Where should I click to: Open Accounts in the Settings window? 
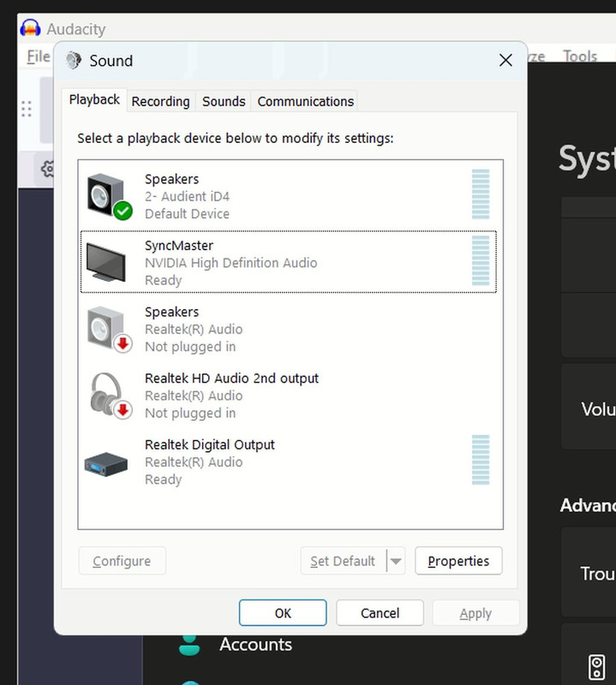point(256,645)
